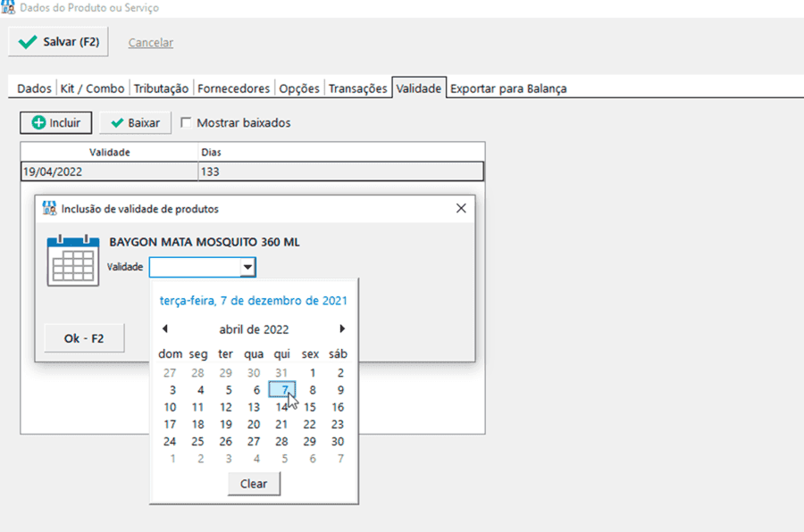Open the Exportar para Balança tab
Image resolution: width=804 pixels, height=532 pixels.
point(508,88)
